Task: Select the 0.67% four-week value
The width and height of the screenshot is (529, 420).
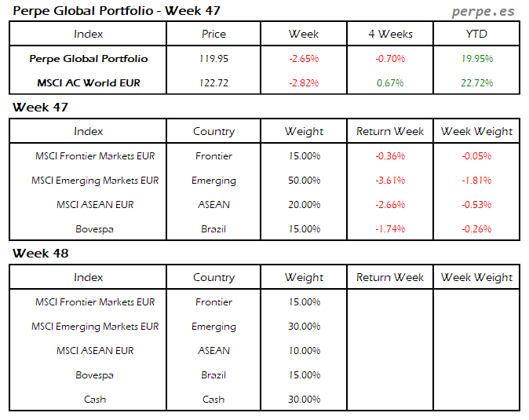Action: (390, 82)
